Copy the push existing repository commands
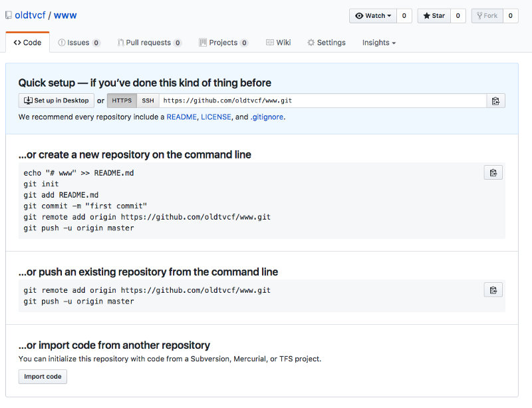The image size is (532, 408). click(493, 290)
